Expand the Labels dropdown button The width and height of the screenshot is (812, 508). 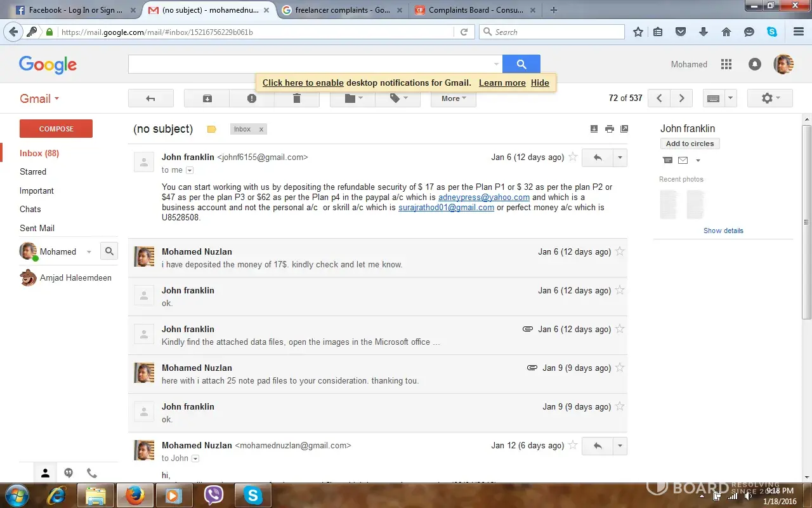396,98
